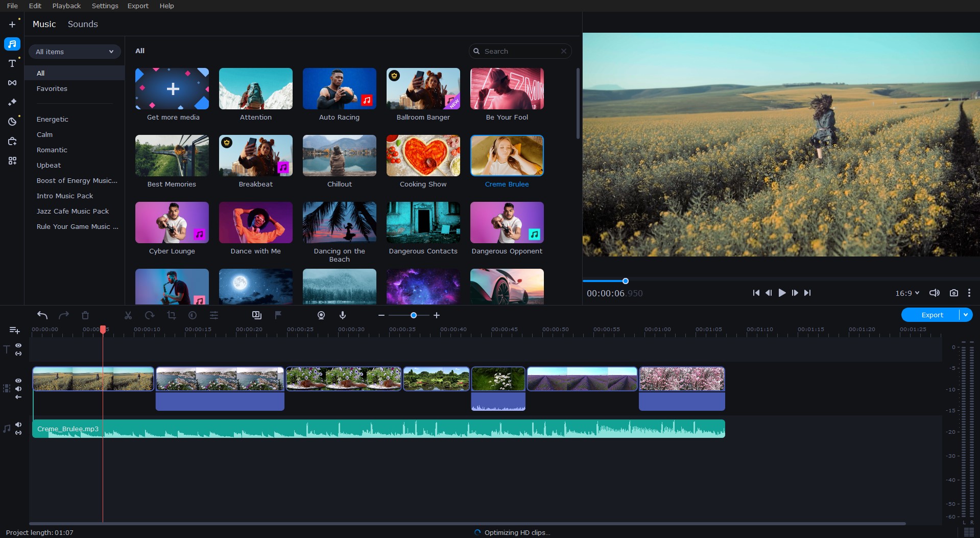Open the Export options arrow

[966, 315]
